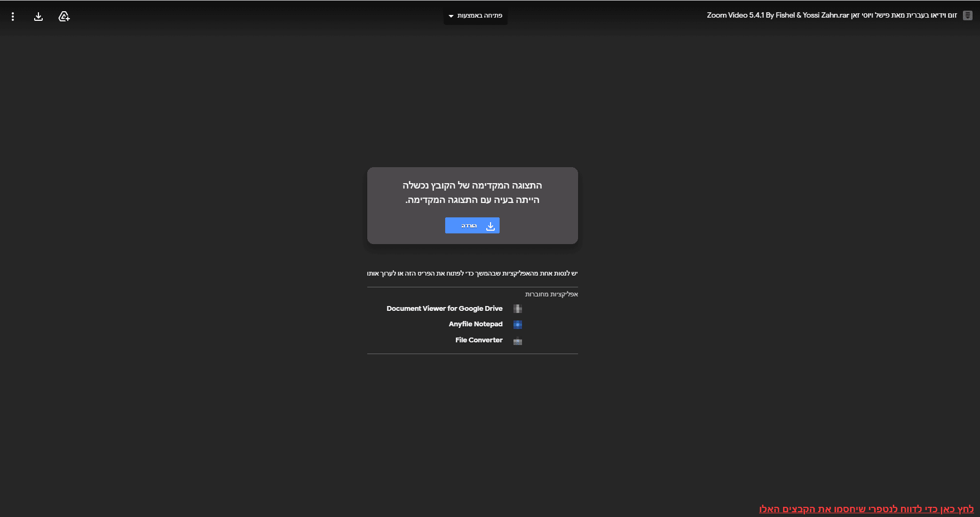Viewport: 980px width, 517px height.
Task: Click the Document Viewer app icon
Action: tap(517, 309)
